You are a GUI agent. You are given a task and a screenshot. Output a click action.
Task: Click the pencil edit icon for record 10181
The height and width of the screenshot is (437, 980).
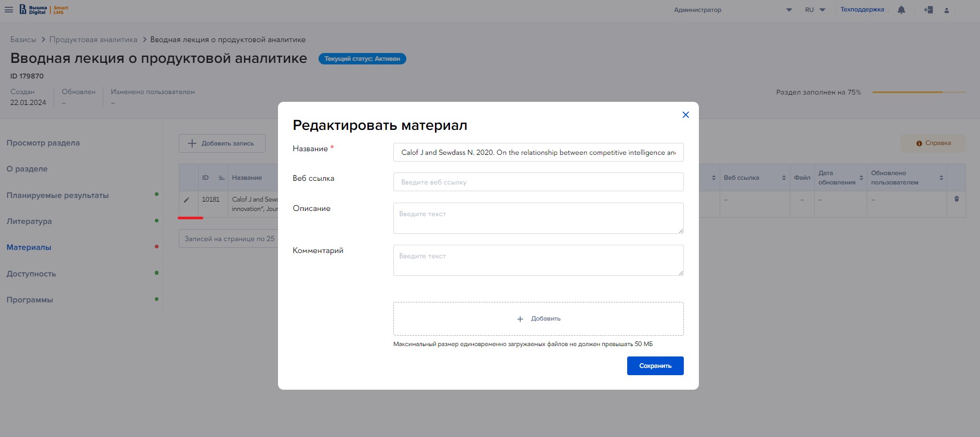click(x=187, y=200)
